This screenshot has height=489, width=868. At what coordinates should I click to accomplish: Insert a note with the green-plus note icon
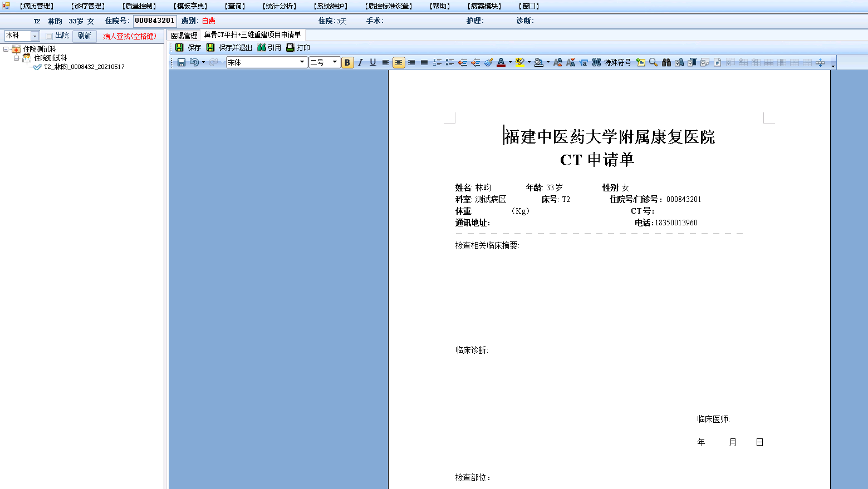coord(641,62)
